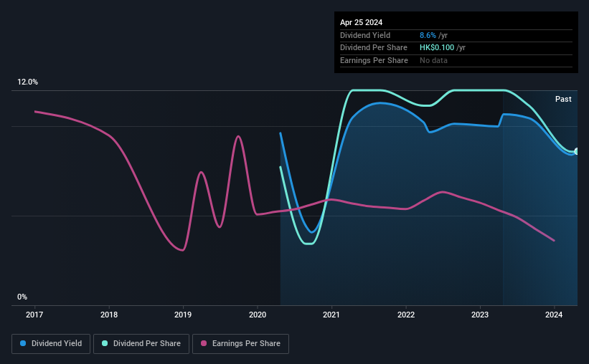Select the 2020 x-axis label
This screenshot has height=364, width=589.
[x=258, y=315]
